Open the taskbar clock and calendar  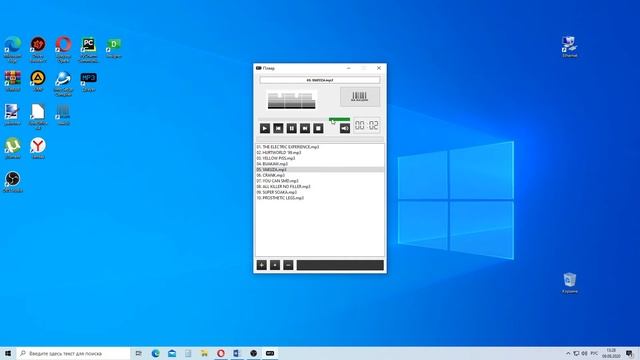[611, 353]
